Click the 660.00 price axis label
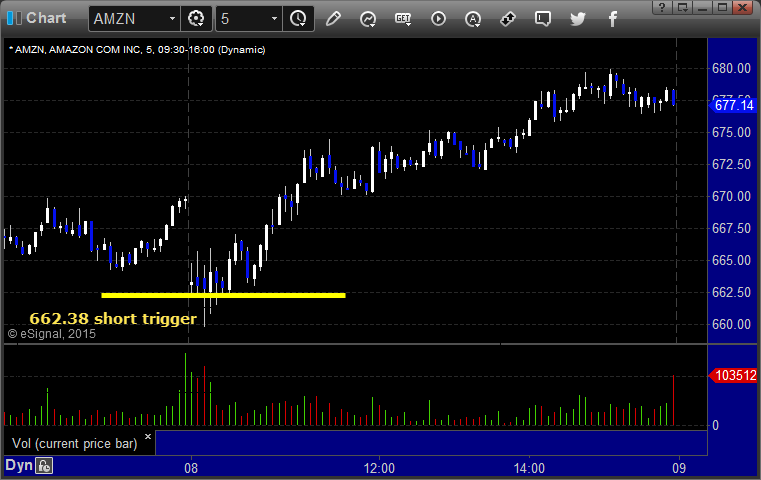761x480 pixels. tap(731, 324)
